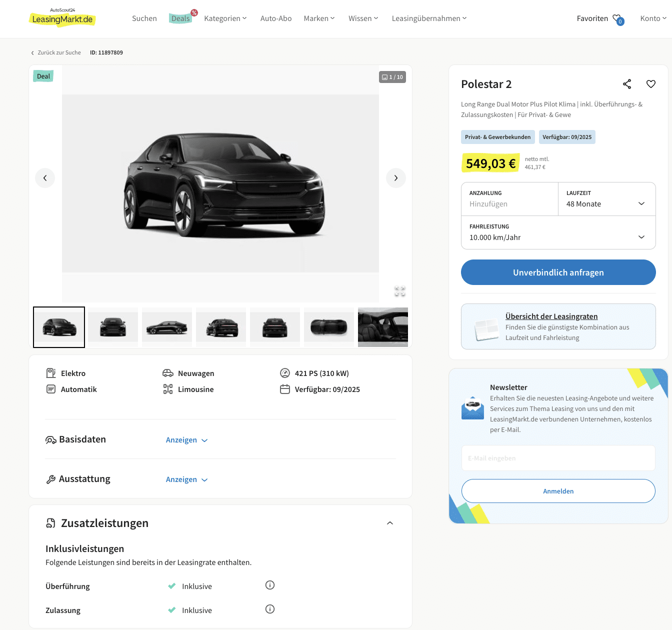Click the Basisdaten section icon

[x=51, y=440]
